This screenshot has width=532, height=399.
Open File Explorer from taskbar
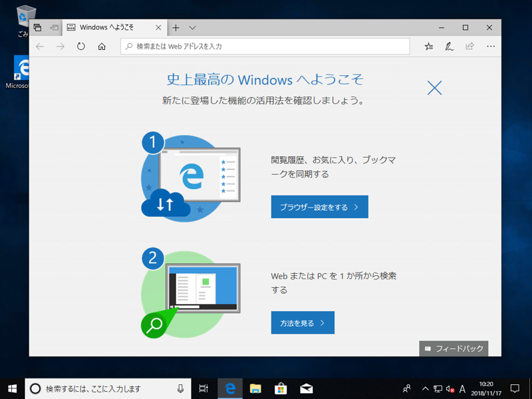255,389
